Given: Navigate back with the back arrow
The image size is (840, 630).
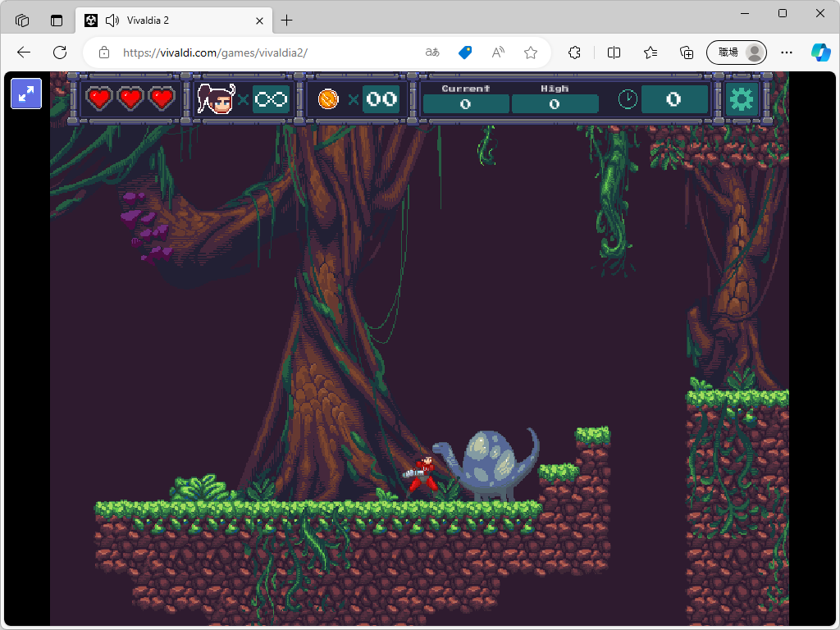Looking at the screenshot, I should (x=23, y=52).
